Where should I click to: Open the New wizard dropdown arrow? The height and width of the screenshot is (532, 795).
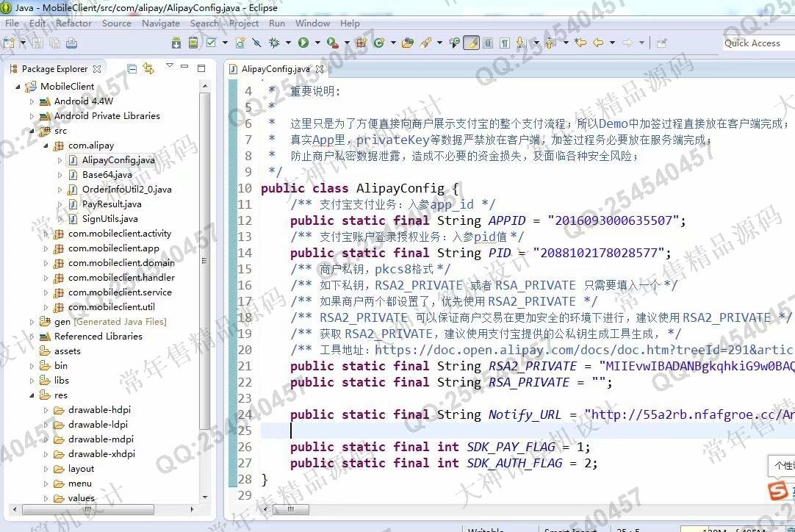coord(23,43)
